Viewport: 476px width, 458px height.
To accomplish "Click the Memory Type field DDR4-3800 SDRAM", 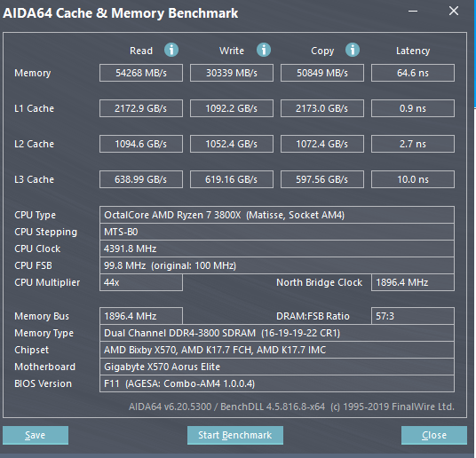I will 277,333.
